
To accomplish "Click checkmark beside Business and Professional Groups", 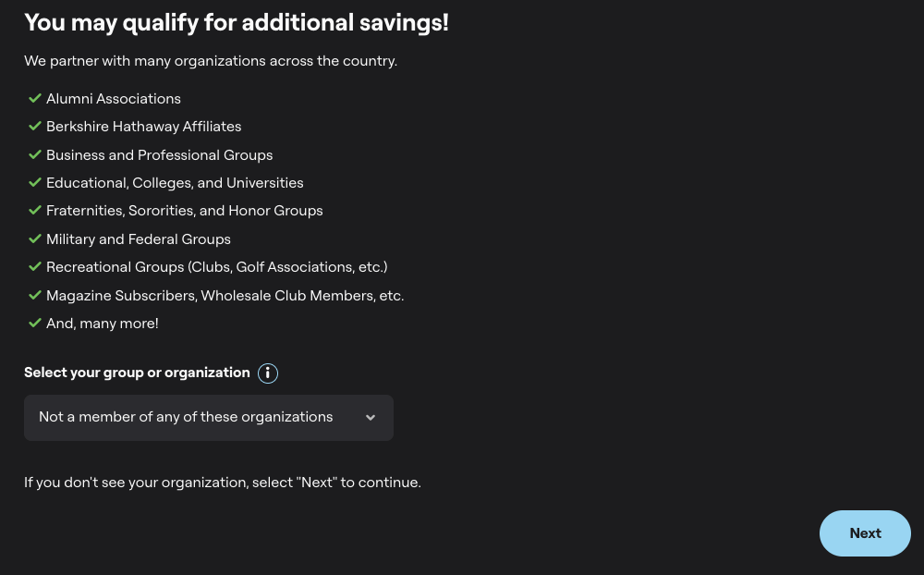I will tap(35, 154).
